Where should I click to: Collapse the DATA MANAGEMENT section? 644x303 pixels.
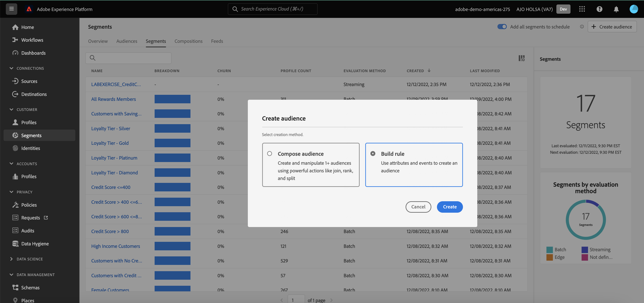click(x=11, y=275)
